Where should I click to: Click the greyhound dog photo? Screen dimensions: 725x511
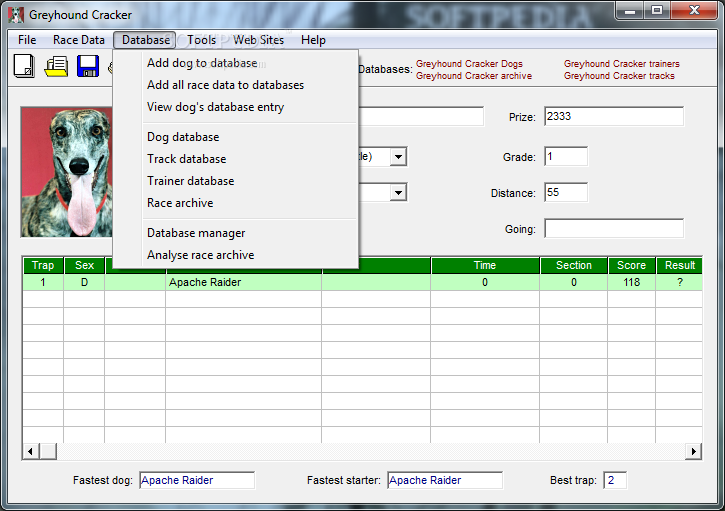pos(67,172)
